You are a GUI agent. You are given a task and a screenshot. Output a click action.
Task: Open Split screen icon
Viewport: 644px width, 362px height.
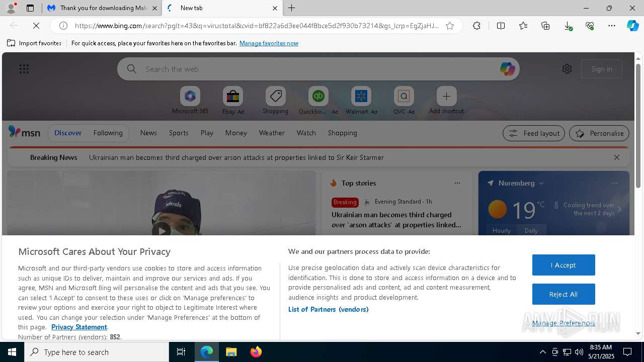501,26
